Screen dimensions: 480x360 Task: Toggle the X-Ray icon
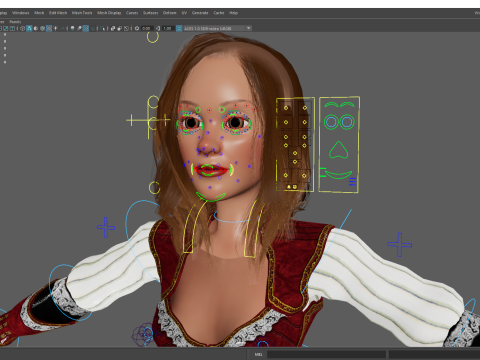tap(113, 28)
